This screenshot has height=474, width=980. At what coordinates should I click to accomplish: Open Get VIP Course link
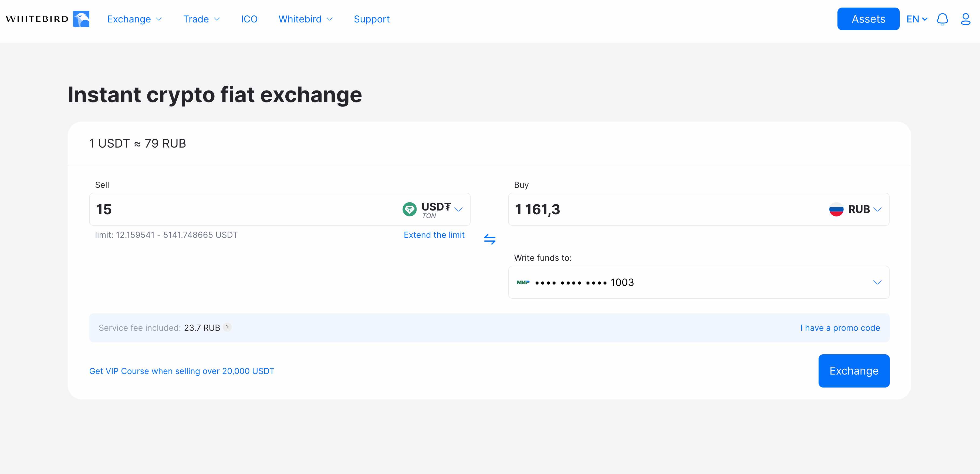181,371
